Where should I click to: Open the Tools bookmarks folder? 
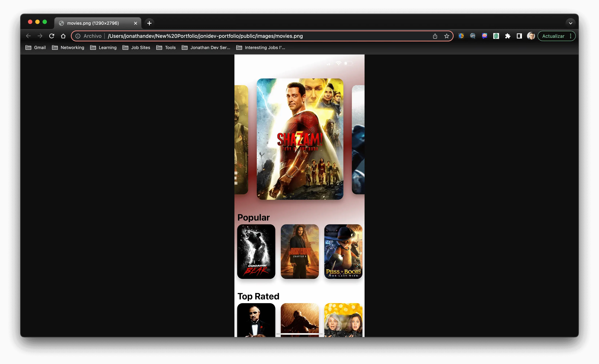166,48
